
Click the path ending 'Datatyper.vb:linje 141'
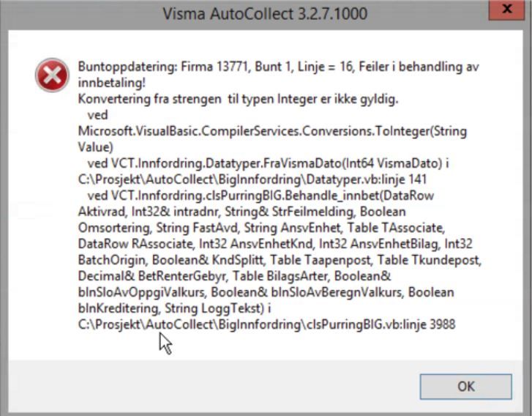click(x=252, y=179)
